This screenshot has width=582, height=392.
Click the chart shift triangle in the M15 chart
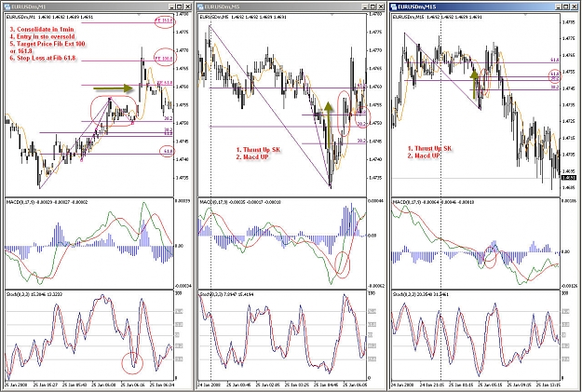point(525,15)
